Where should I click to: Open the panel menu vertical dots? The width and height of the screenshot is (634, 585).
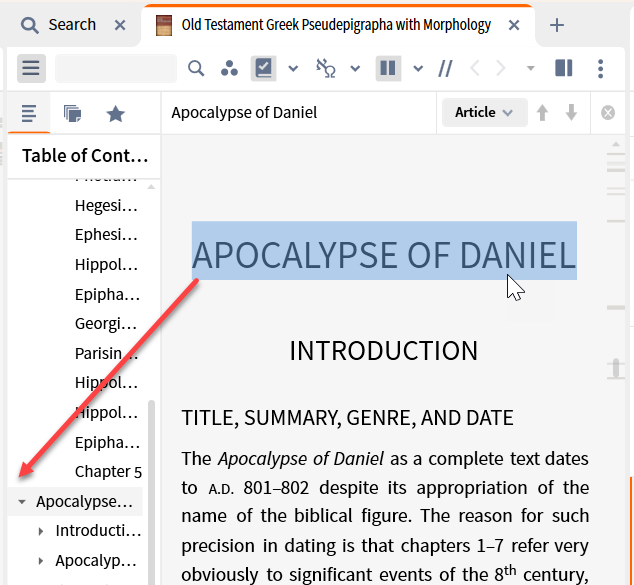point(600,69)
